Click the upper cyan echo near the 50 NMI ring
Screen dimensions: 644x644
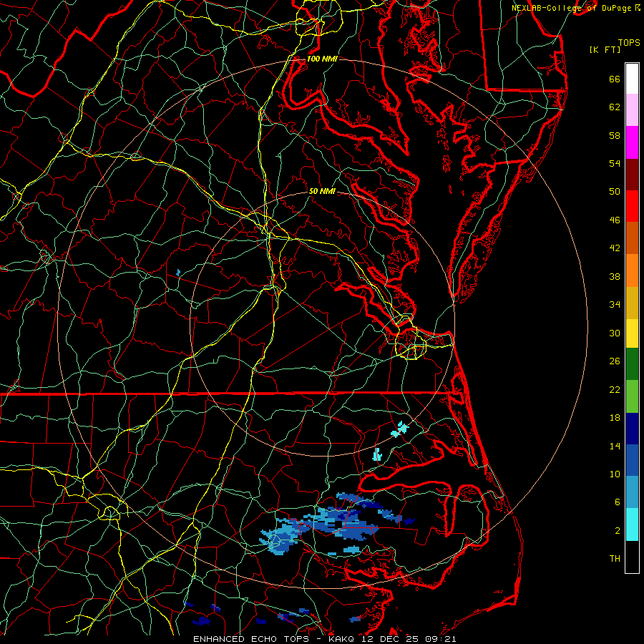pyautogui.click(x=400, y=429)
